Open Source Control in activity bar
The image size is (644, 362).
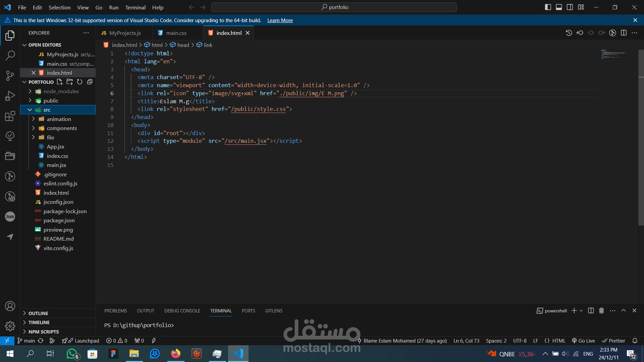[10, 76]
